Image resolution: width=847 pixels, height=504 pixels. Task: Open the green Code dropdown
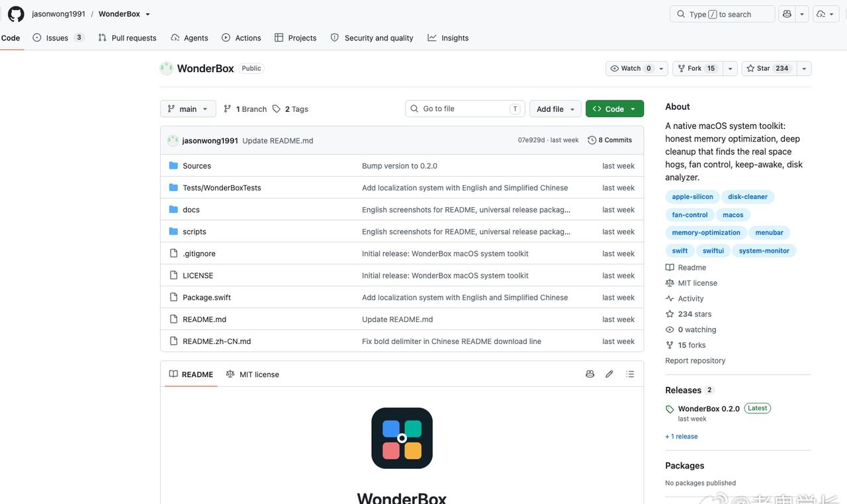point(615,109)
